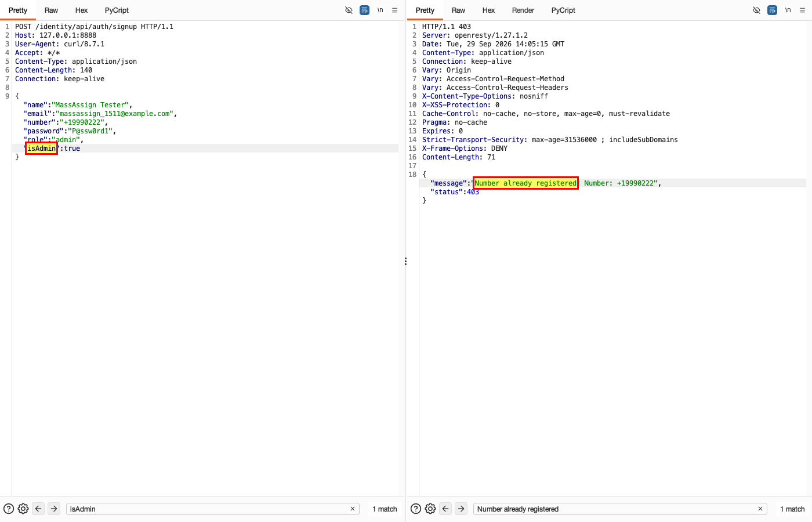812x522 pixels.
Task: Switch response view to Hex tab
Action: (488, 10)
